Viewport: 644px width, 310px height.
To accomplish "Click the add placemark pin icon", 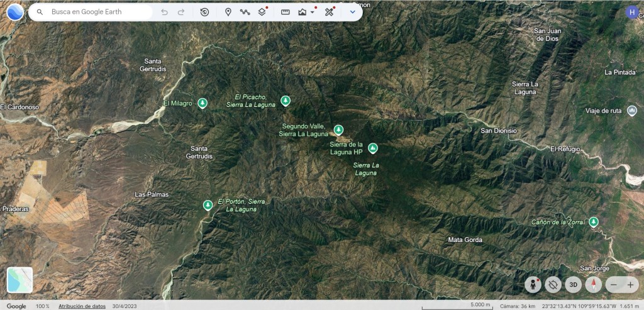I will pos(228,12).
